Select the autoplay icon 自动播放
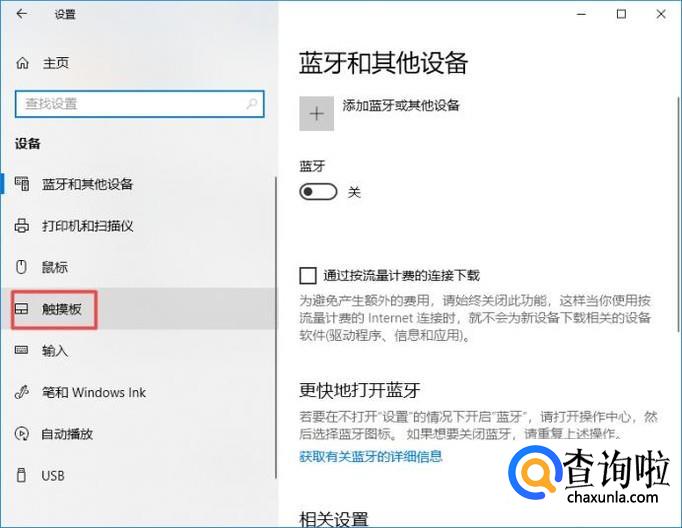Image resolution: width=682 pixels, height=528 pixels. tap(22, 434)
